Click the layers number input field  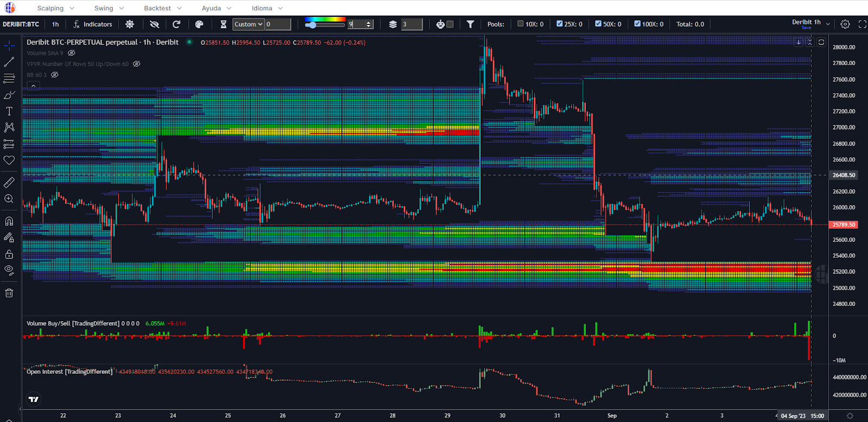coord(412,24)
